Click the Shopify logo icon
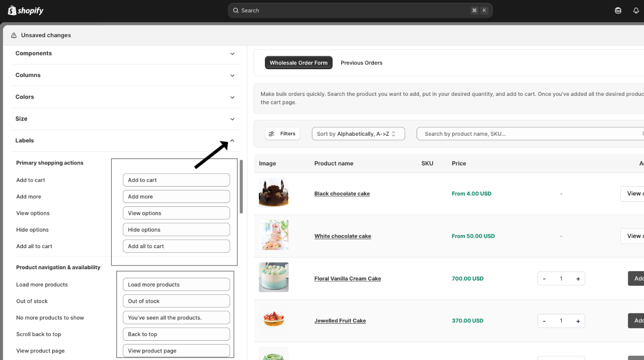The width and height of the screenshot is (644, 360). coord(12,10)
